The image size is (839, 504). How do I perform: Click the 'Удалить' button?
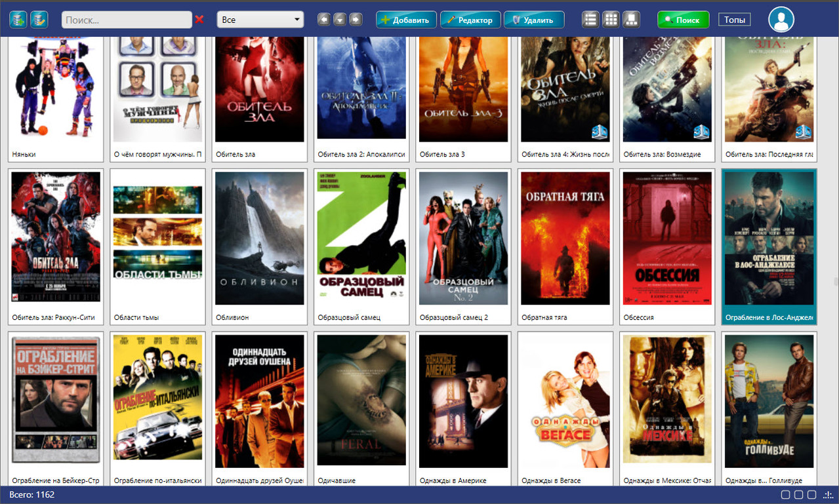534,20
